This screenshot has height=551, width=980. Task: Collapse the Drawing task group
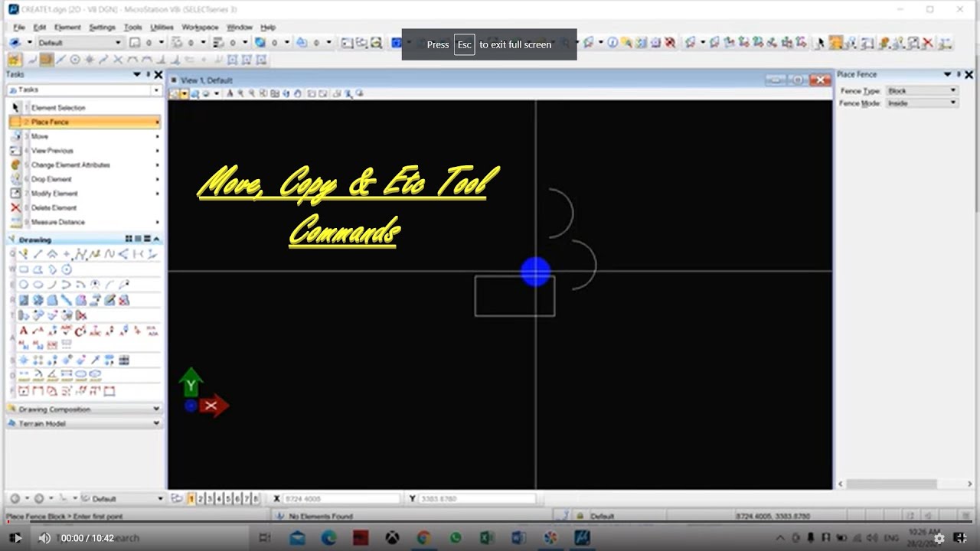coord(157,240)
